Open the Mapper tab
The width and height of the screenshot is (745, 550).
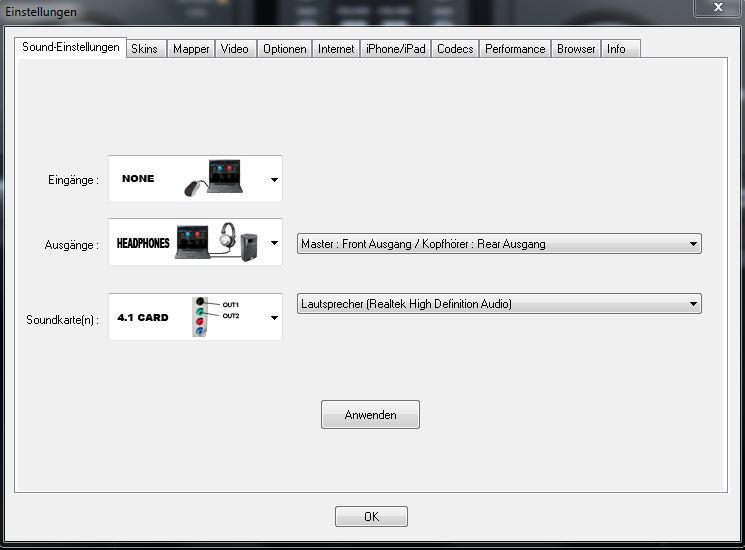pyautogui.click(x=191, y=49)
